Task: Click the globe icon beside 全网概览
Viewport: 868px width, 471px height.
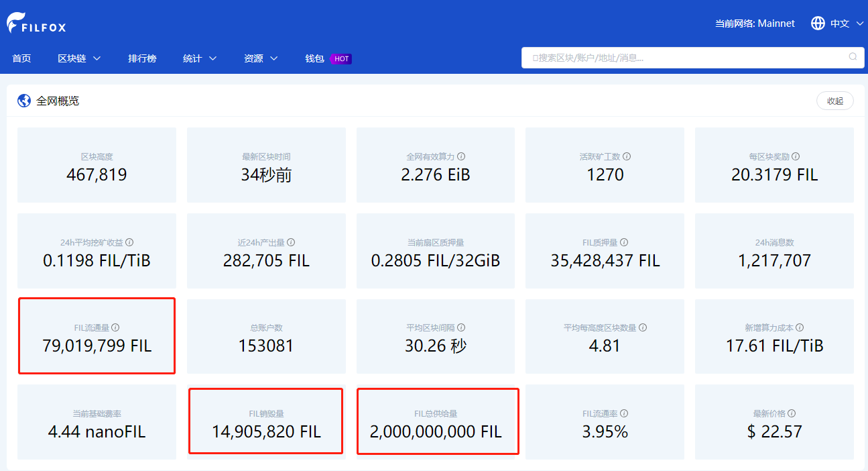Action: pyautogui.click(x=24, y=101)
